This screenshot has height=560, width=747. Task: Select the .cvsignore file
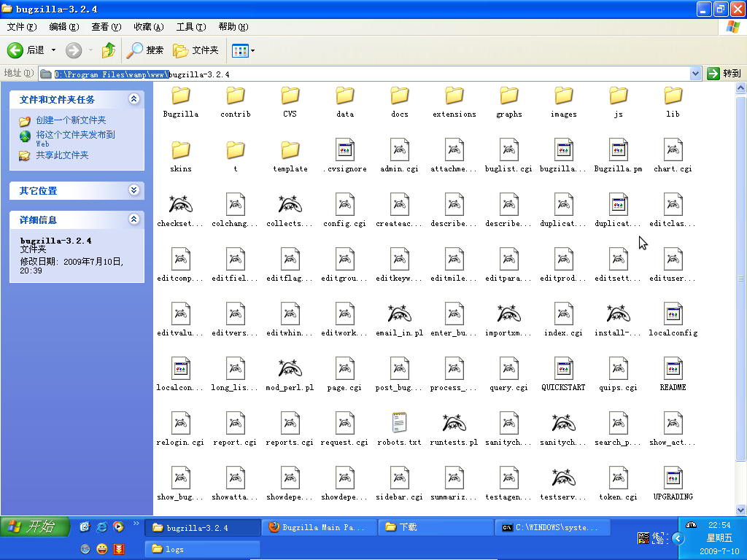click(345, 156)
